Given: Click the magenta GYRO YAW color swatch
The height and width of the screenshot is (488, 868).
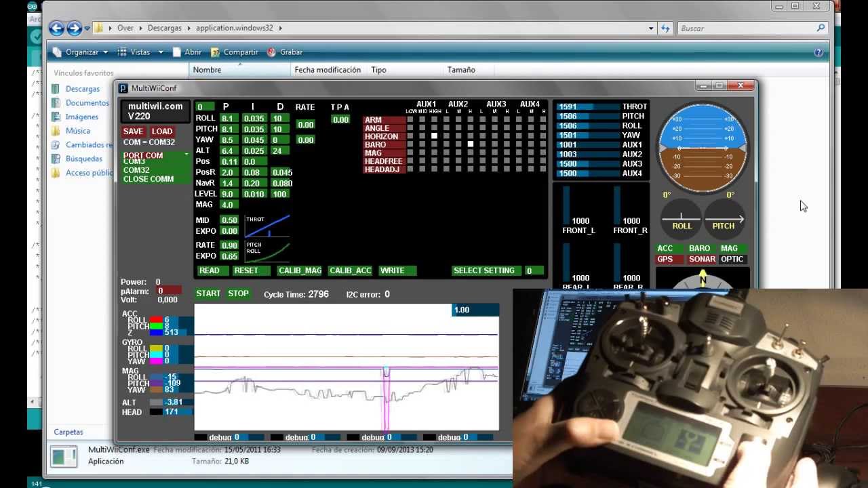Looking at the screenshot, I should [x=156, y=361].
